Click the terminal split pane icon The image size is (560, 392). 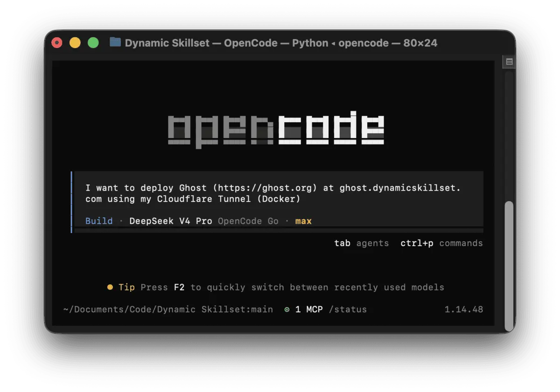[509, 62]
